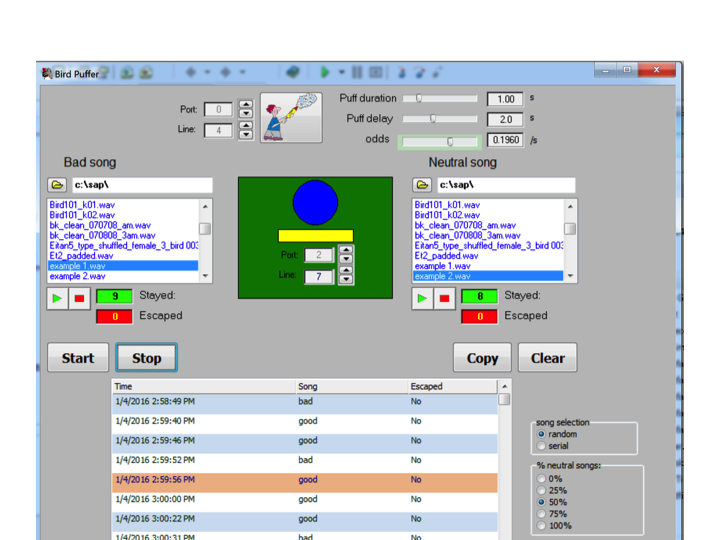Choose 75% neutral songs option
Screen dimensions: 720x540
[542, 514]
